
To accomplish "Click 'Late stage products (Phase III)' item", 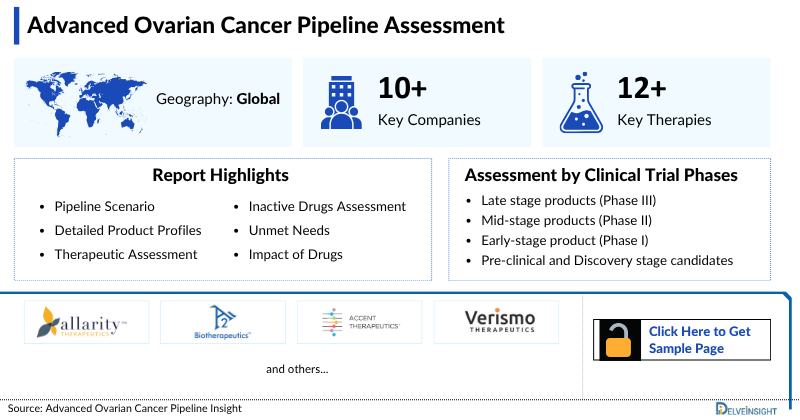I will pos(568,200).
